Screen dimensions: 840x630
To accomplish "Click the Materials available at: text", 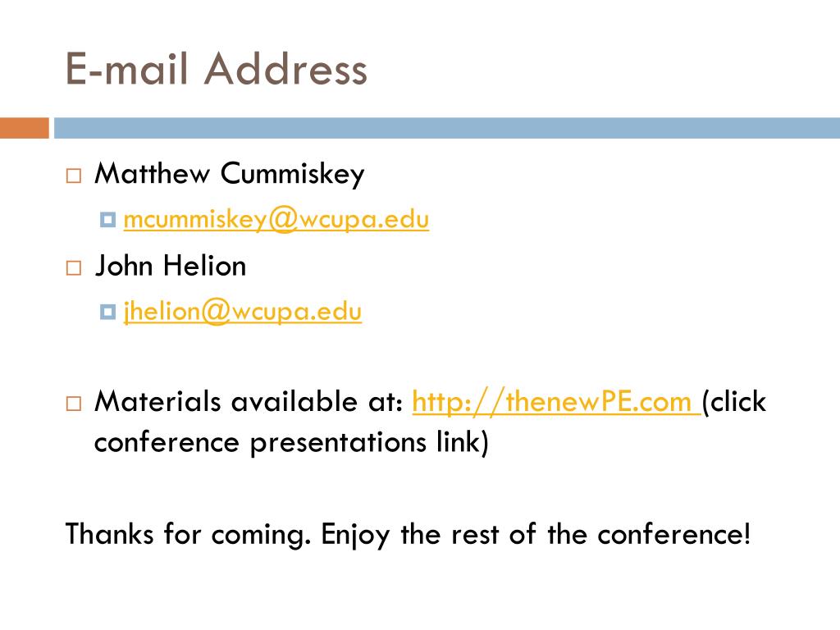I will pos(249,401).
